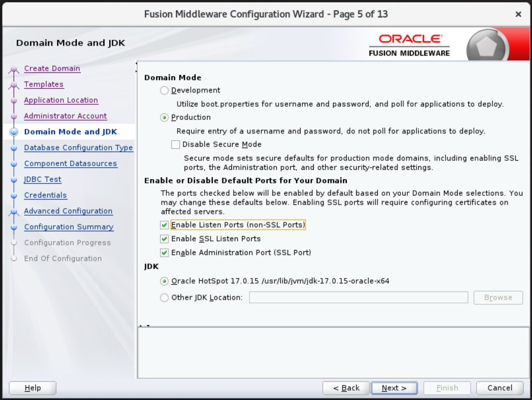Click the step marker icon beside Application Location

(14, 100)
